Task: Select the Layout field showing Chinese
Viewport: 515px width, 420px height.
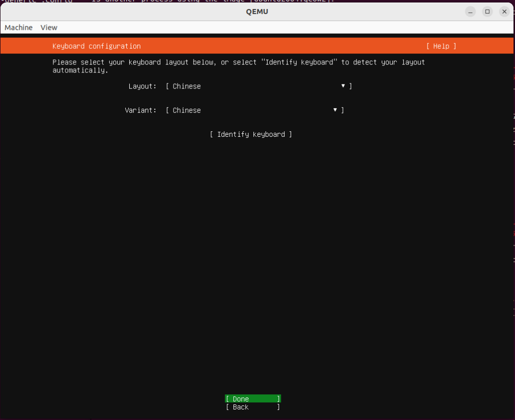Action: (x=251, y=87)
